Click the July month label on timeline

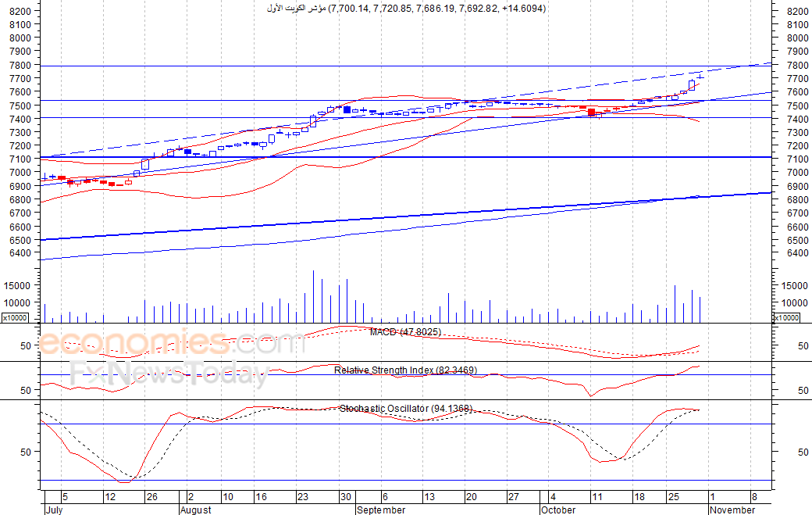(54, 510)
